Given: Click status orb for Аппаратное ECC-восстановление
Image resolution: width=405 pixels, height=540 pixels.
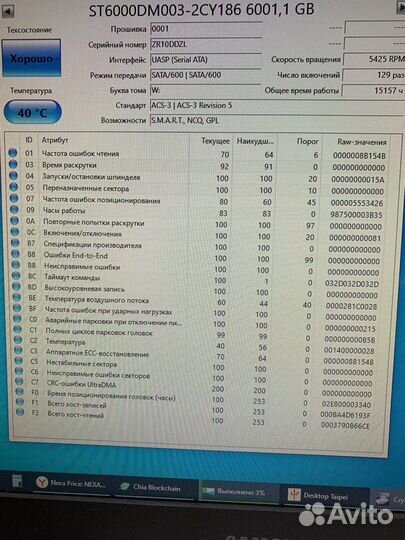Looking at the screenshot, I should coord(19,351).
